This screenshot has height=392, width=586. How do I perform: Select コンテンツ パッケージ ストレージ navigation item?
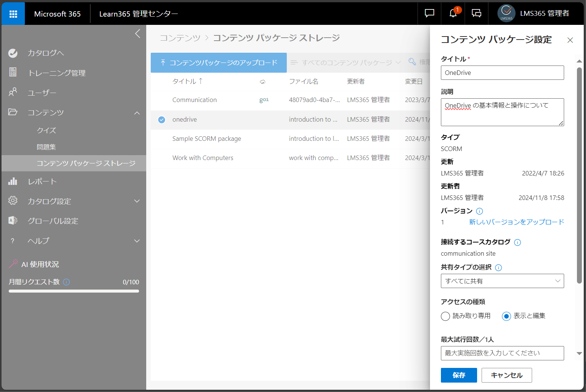74,163
